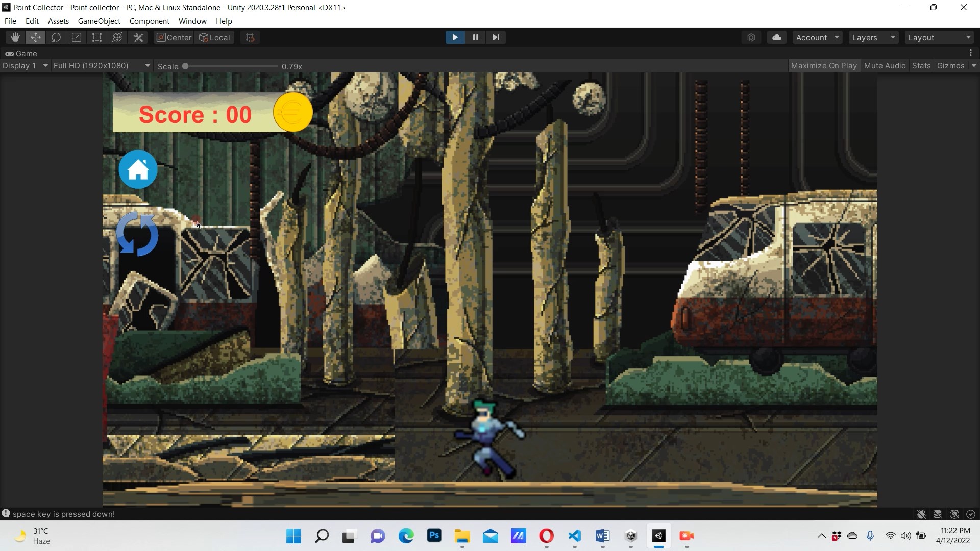Click the Pause button
Screen dimensions: 980x551
click(x=475, y=37)
